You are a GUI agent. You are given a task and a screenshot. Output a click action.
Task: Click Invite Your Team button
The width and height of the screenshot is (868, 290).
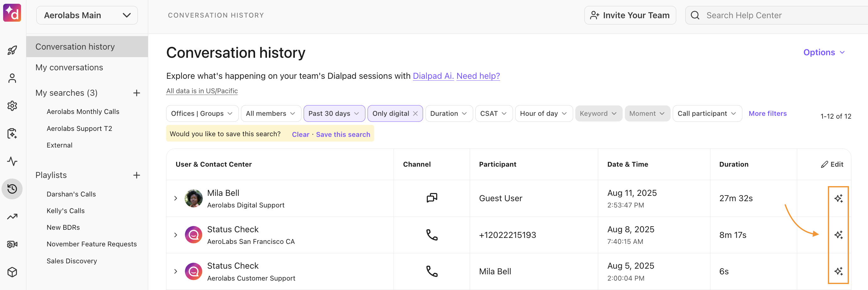(x=630, y=15)
